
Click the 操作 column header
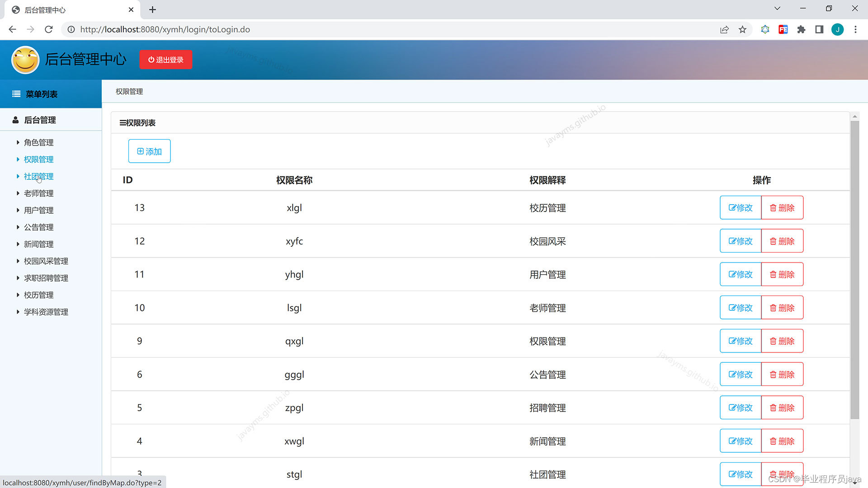tap(761, 180)
